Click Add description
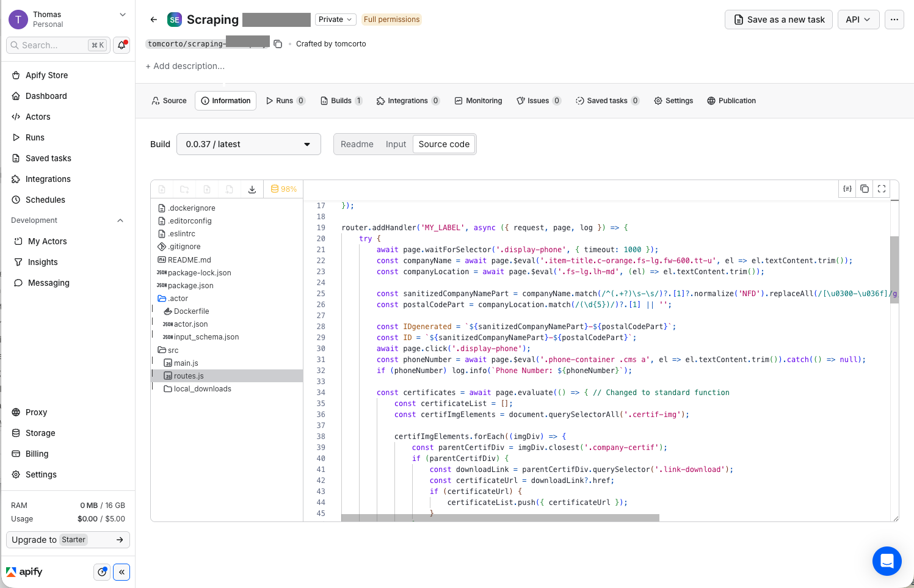Image resolution: width=914 pixels, height=588 pixels. point(185,66)
